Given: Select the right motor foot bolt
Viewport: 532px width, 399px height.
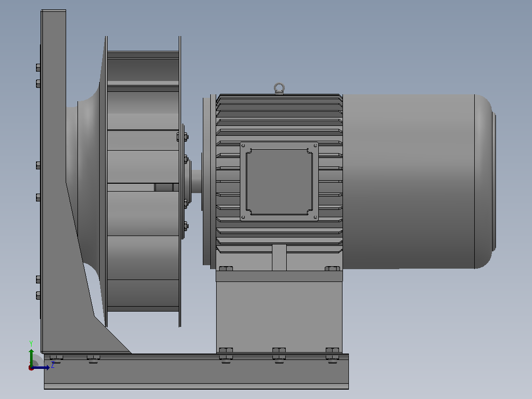Looking at the screenshot, I should tap(332, 269).
